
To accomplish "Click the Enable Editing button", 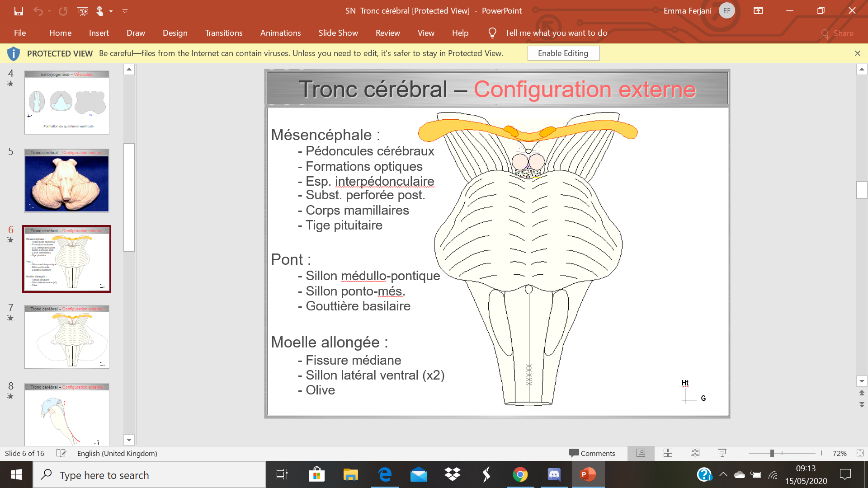I will pos(563,53).
